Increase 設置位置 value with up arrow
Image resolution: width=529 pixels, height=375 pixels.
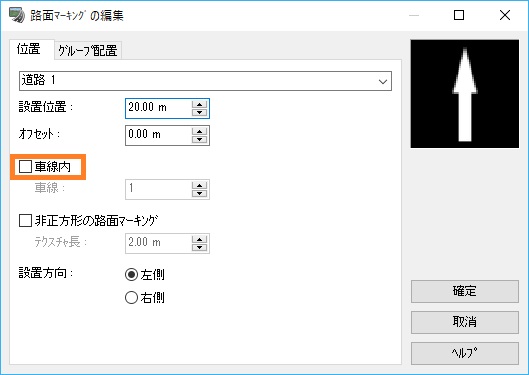click(x=199, y=105)
